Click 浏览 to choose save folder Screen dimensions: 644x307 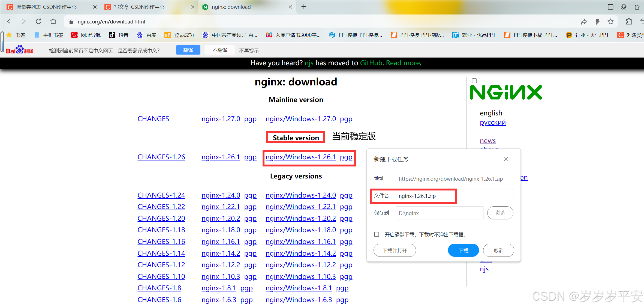click(x=500, y=213)
